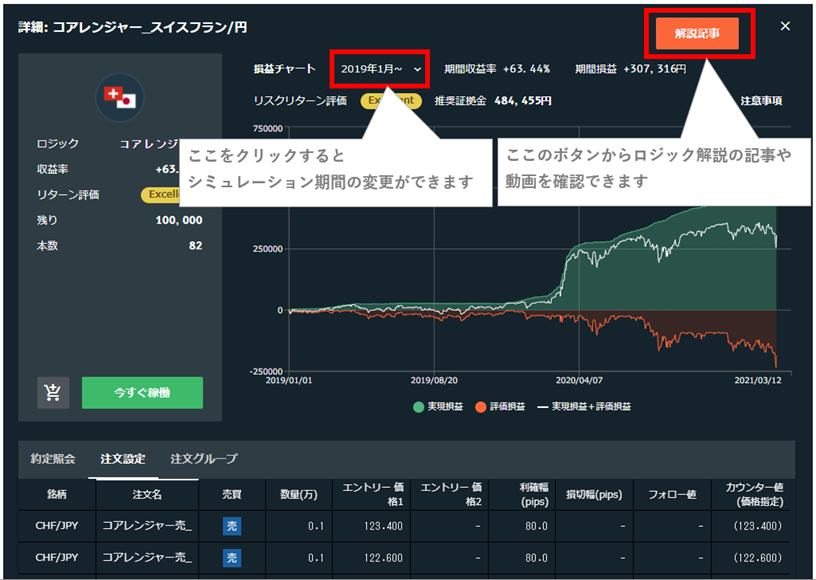Click the 売 badge in the 122.600 row
The width and height of the screenshot is (816, 580).
coord(232,558)
